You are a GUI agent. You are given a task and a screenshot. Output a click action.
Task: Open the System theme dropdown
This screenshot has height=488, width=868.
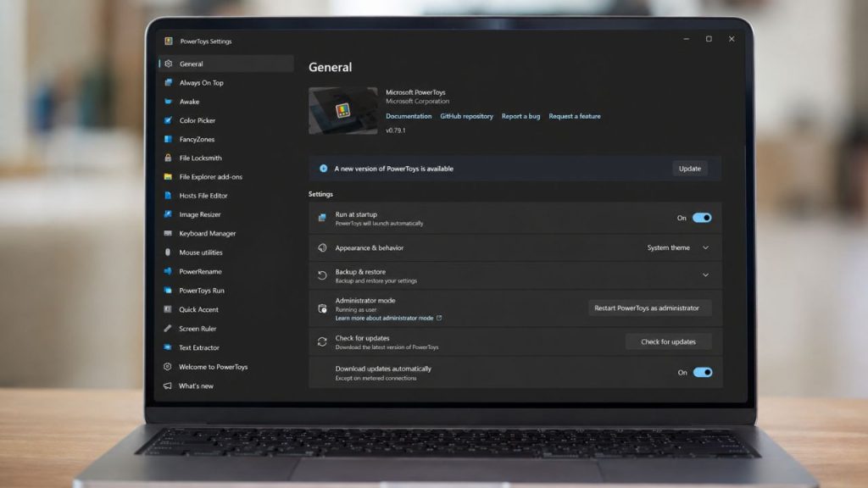click(x=678, y=247)
